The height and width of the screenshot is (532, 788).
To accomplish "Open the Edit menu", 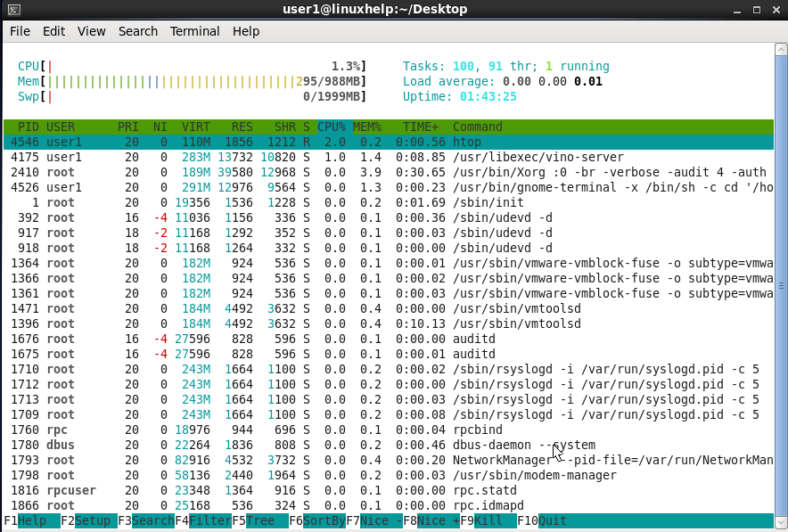I will 53,31.
